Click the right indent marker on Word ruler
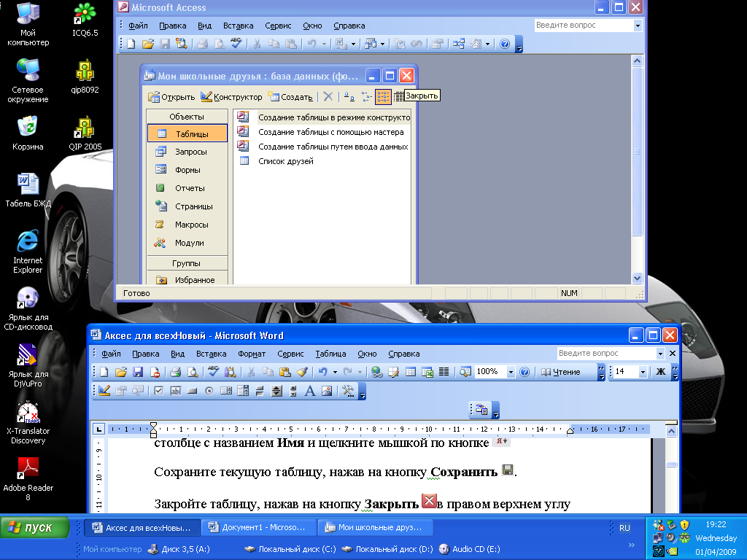Image resolution: width=747 pixels, height=560 pixels. [x=570, y=430]
